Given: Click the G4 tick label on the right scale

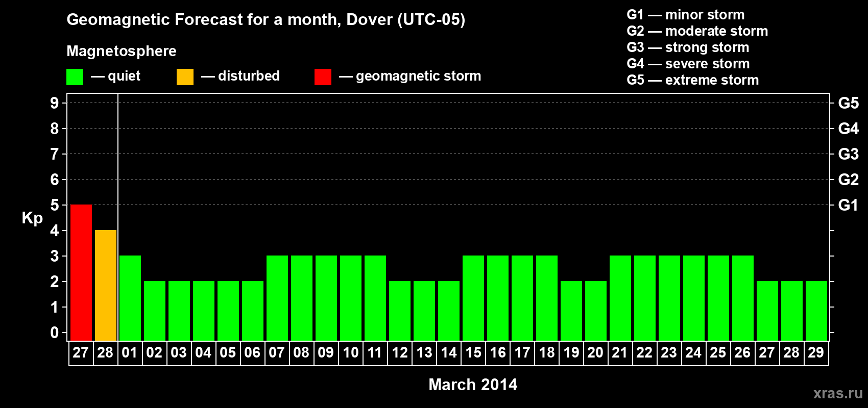Looking at the screenshot, I should 848,129.
